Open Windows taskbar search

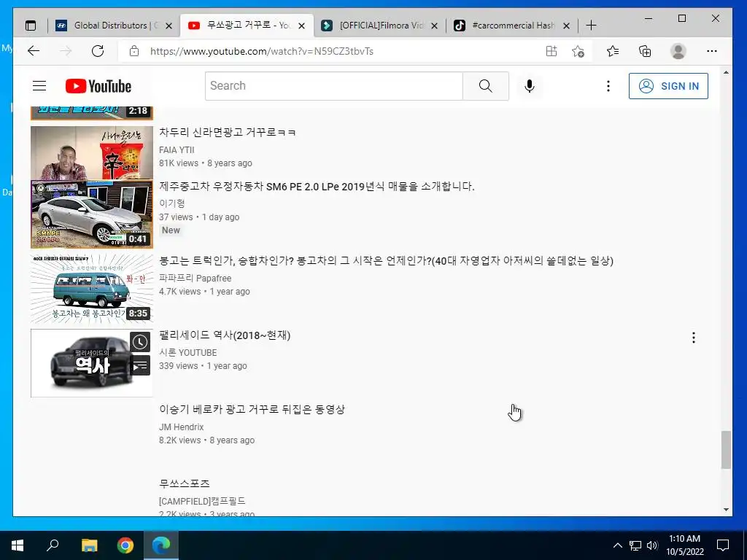[53, 545]
